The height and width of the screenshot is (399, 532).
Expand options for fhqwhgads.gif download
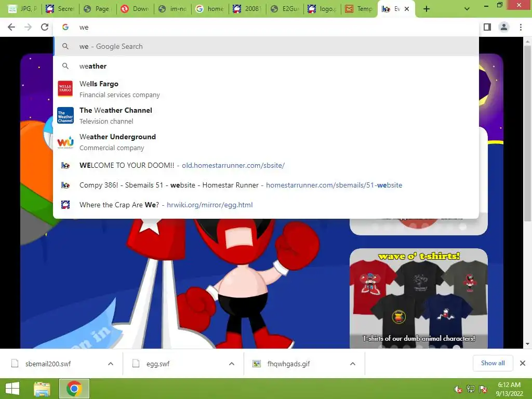tap(353, 364)
